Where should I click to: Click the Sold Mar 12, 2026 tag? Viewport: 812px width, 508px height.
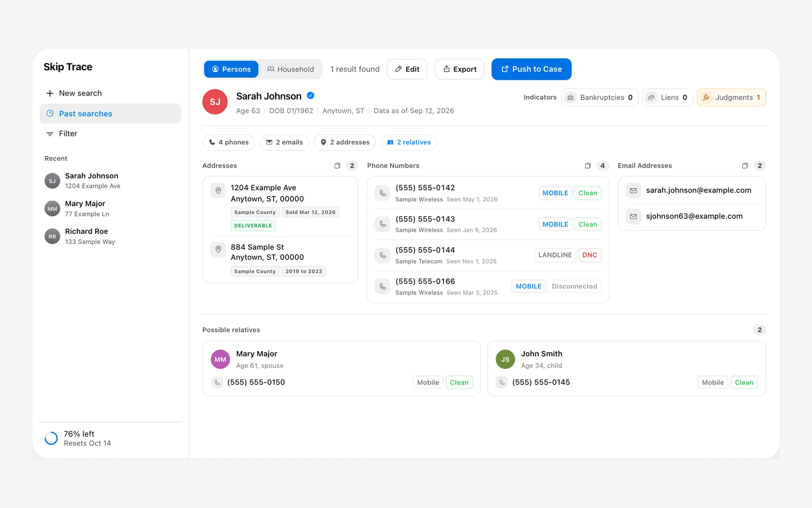311,212
